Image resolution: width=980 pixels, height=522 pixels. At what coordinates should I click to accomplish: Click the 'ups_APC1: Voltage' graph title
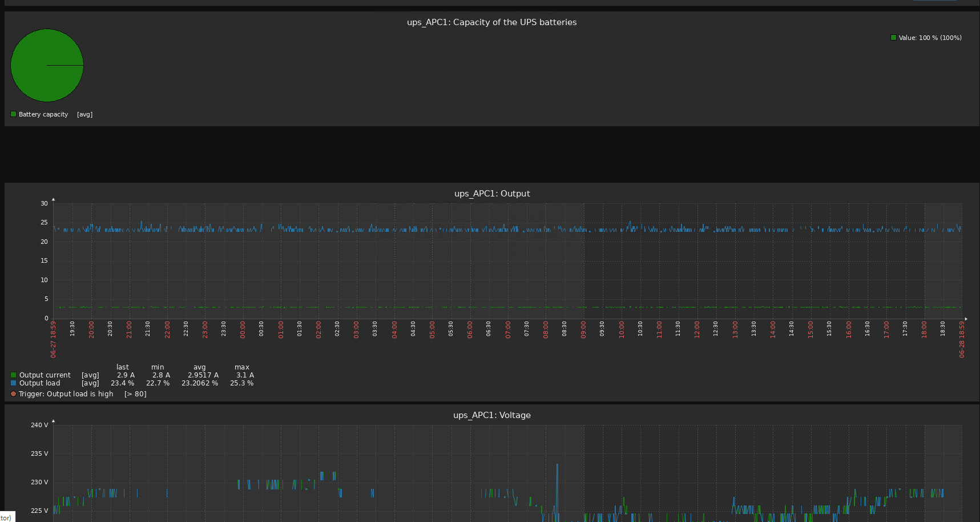tap(491, 415)
